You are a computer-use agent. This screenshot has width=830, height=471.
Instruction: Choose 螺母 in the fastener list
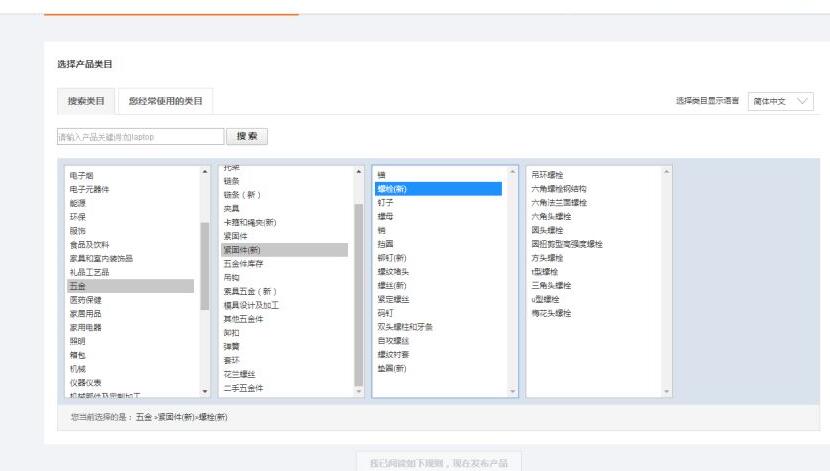coord(385,216)
